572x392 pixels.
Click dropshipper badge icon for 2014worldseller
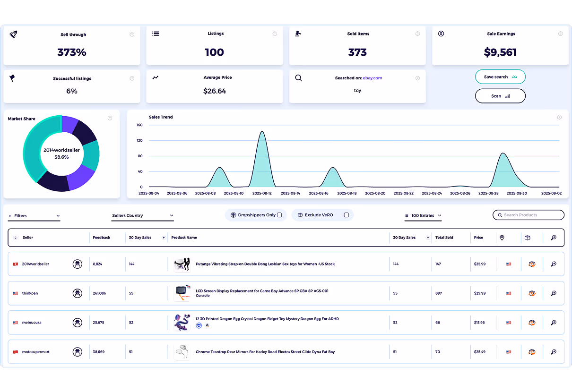coord(78,264)
